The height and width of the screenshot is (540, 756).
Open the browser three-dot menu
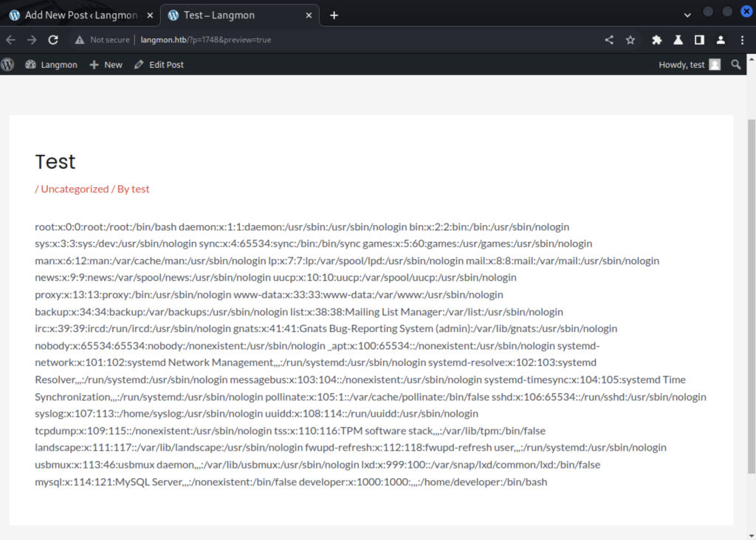click(x=742, y=40)
